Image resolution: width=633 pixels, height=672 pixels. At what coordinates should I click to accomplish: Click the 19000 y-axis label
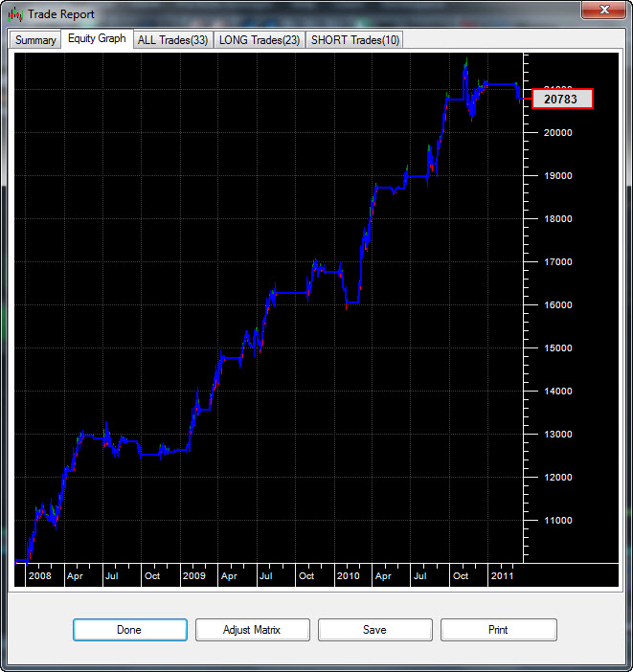(557, 176)
